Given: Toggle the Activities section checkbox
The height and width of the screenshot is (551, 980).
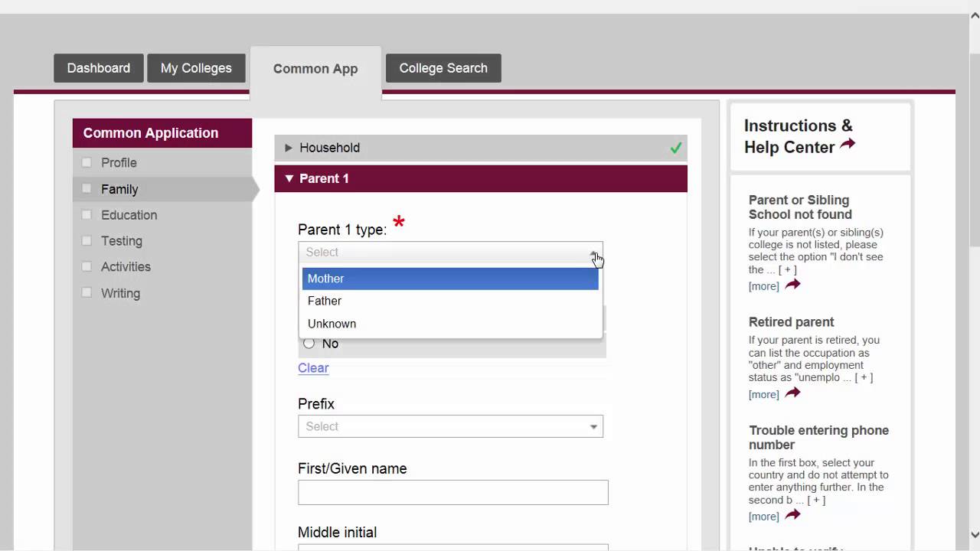Looking at the screenshot, I should [87, 266].
